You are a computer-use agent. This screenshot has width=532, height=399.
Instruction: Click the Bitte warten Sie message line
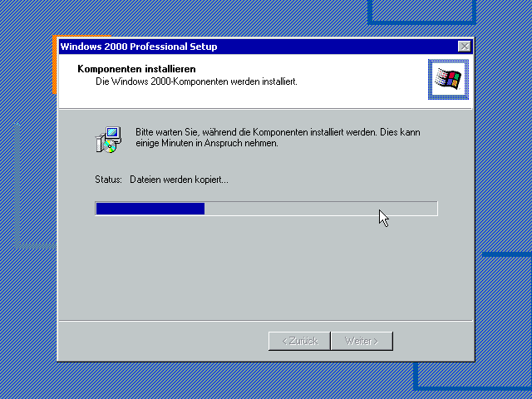pyautogui.click(x=278, y=132)
